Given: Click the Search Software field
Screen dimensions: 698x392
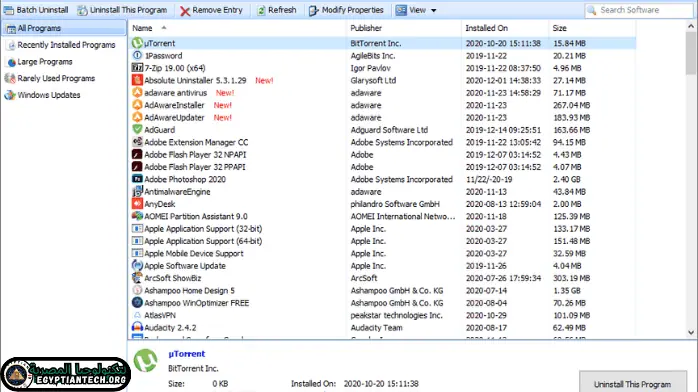Looking at the screenshot, I should pos(639,10).
